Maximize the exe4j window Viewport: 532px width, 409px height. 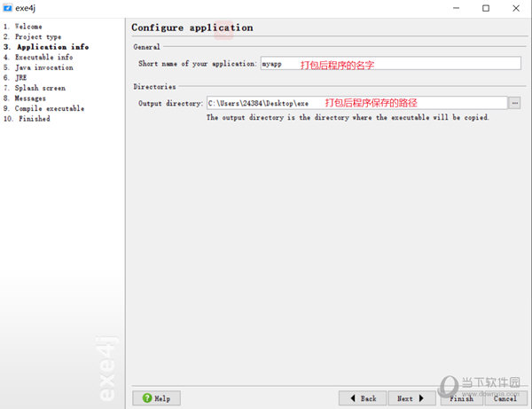[486, 8]
